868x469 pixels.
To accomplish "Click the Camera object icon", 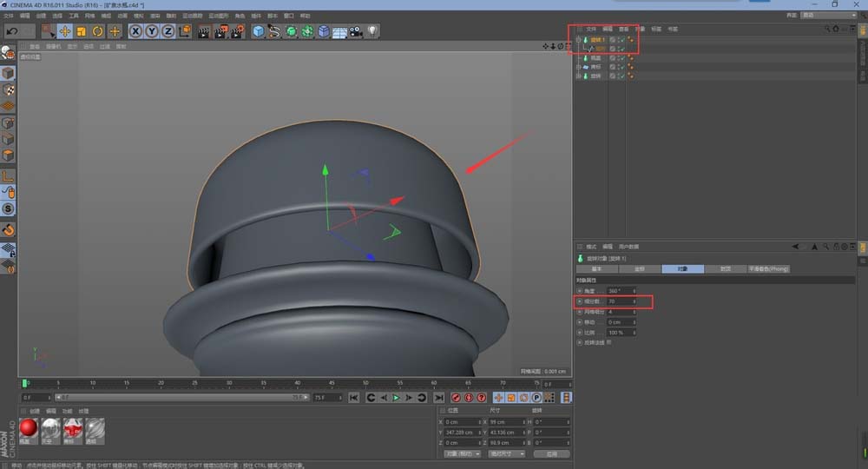I will click(356, 31).
